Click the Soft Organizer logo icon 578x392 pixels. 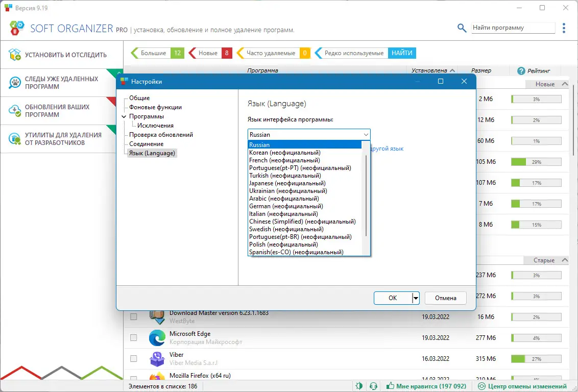pos(16,28)
